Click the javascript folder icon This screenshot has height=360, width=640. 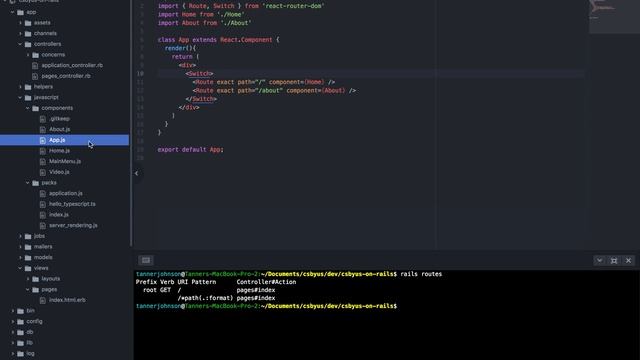point(28,98)
